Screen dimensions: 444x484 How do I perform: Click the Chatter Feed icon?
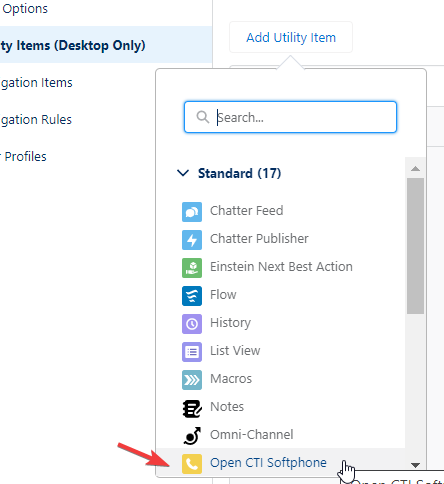192,212
